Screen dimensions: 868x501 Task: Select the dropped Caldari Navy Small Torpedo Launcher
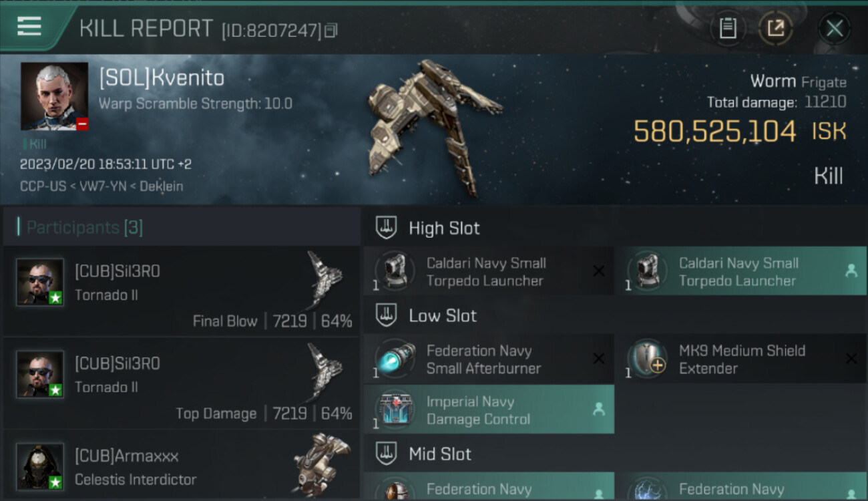741,271
